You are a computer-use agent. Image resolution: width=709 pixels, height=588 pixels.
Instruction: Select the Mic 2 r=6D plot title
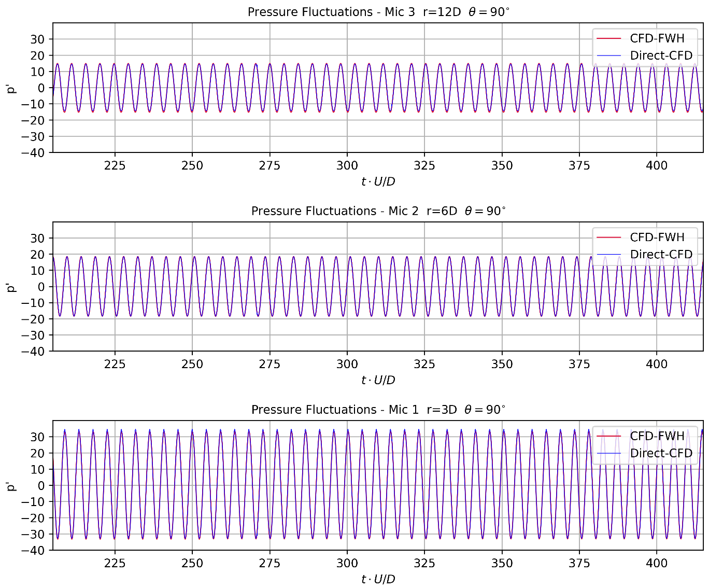coord(378,211)
